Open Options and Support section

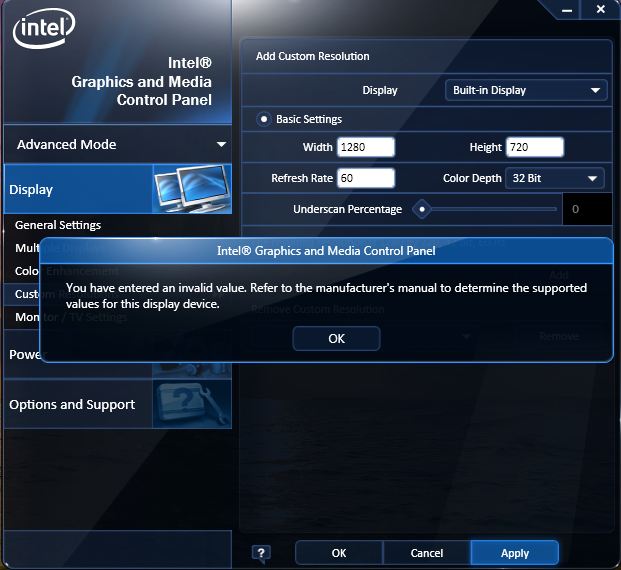(118, 404)
